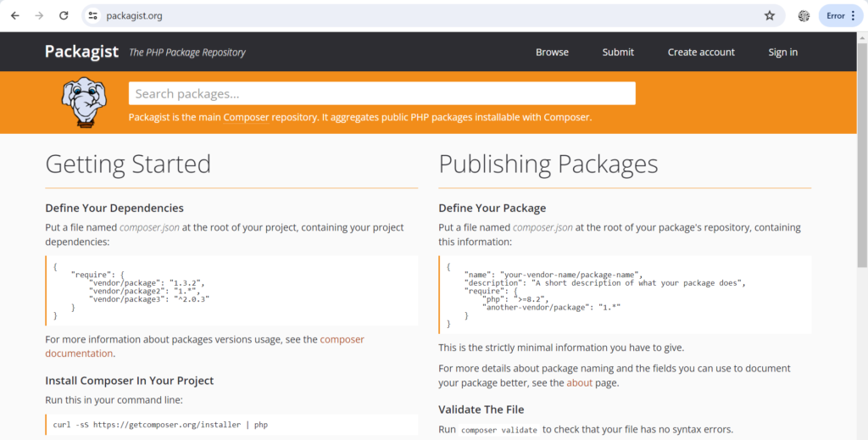
Task: Click the composer validate inline code
Action: (498, 430)
